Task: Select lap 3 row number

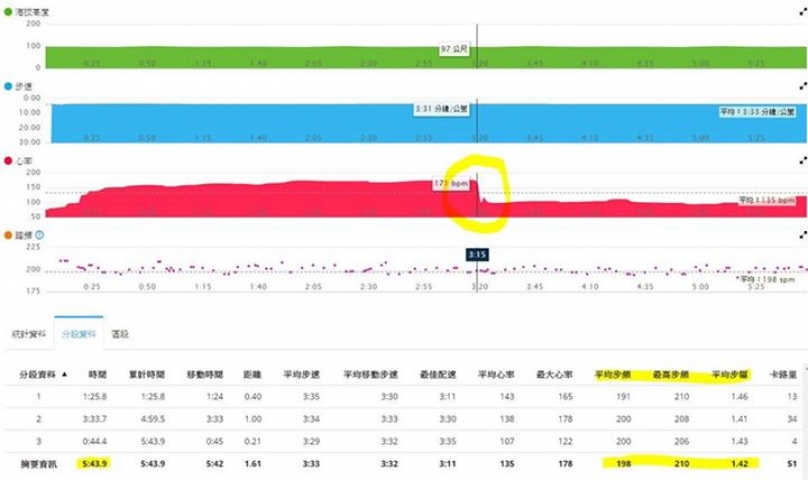Action: point(39,441)
